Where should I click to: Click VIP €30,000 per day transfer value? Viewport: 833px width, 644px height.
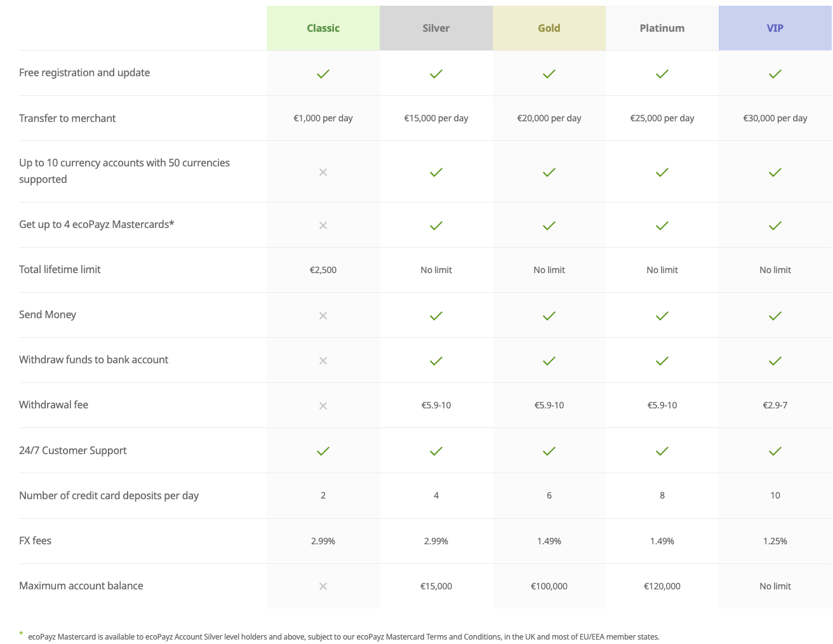[x=775, y=118]
